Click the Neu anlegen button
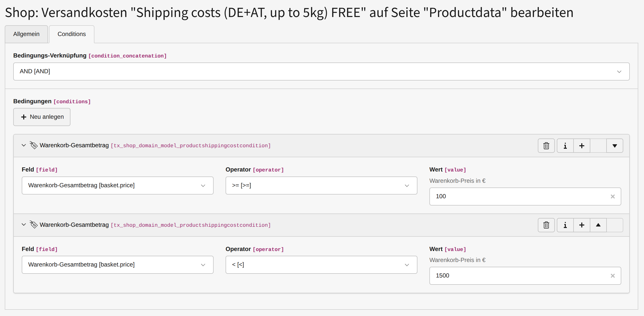 click(42, 117)
